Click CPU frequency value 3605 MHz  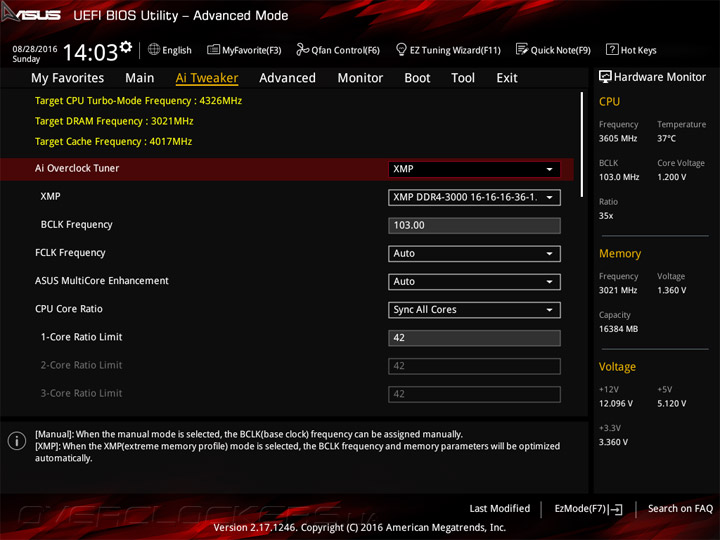[618, 138]
